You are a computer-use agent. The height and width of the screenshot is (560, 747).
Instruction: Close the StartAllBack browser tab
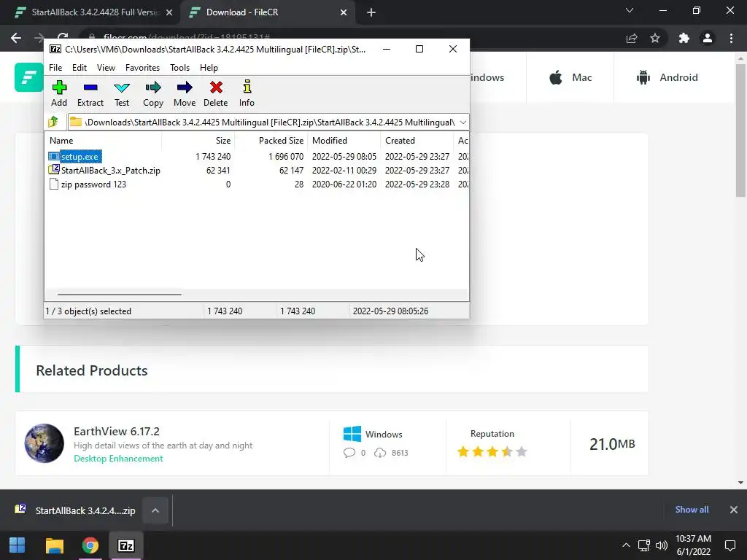[169, 13]
